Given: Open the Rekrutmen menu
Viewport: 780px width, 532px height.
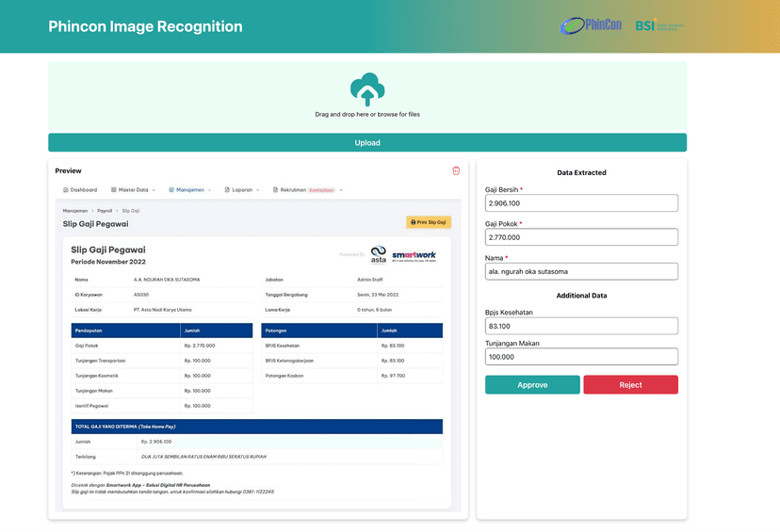Looking at the screenshot, I should point(307,190).
